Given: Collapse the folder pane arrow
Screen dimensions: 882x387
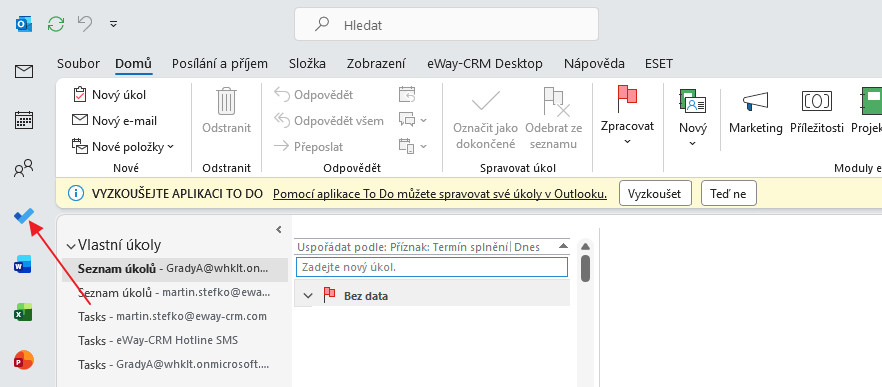Looking at the screenshot, I should pos(278,230).
